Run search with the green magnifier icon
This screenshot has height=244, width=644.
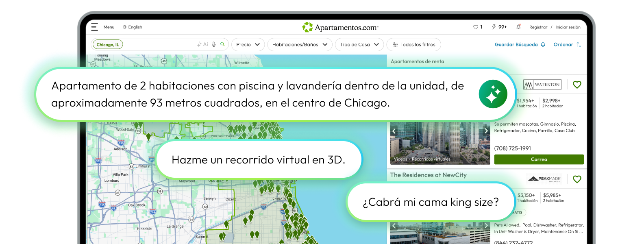point(222,44)
